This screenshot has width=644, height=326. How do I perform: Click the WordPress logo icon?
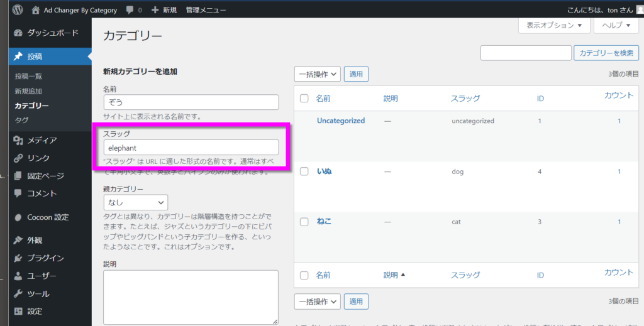(x=17, y=10)
